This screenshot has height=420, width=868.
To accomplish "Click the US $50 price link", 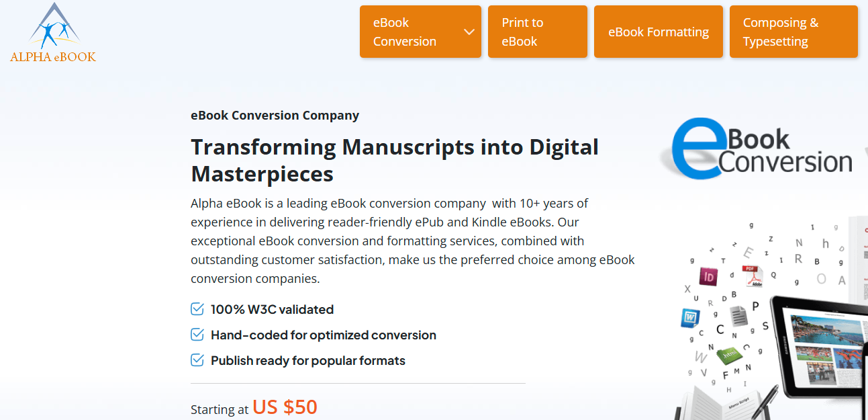I will pyautogui.click(x=285, y=407).
